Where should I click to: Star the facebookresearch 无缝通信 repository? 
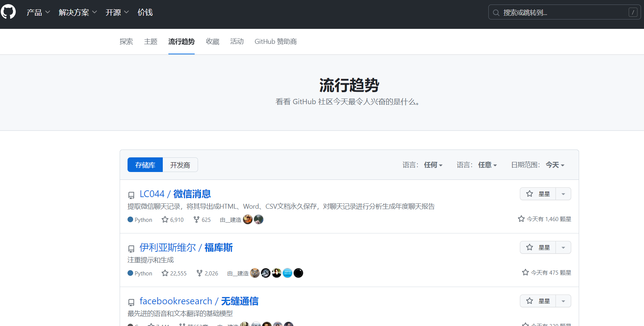[538, 301]
